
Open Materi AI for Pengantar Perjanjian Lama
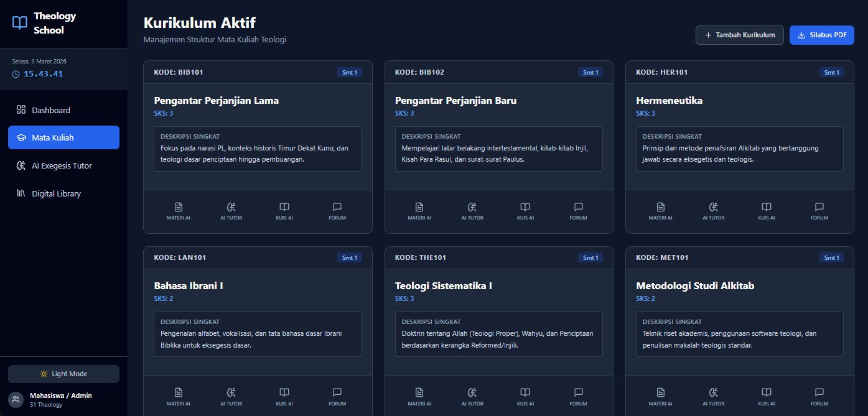pyautogui.click(x=178, y=211)
